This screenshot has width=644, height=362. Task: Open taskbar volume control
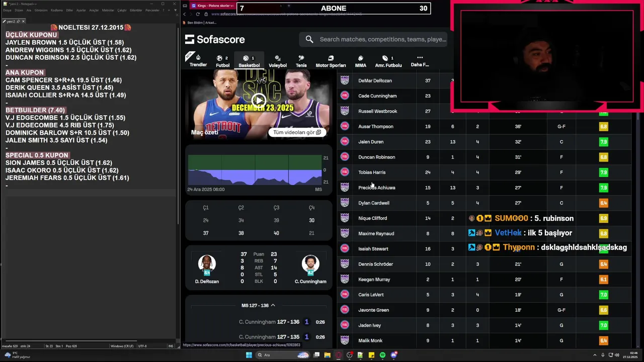(617, 355)
